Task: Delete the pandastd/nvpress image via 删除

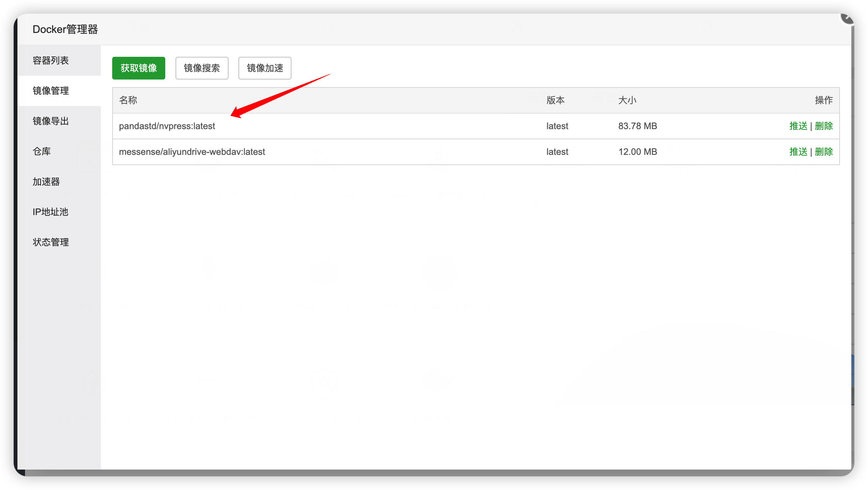Action: (824, 126)
